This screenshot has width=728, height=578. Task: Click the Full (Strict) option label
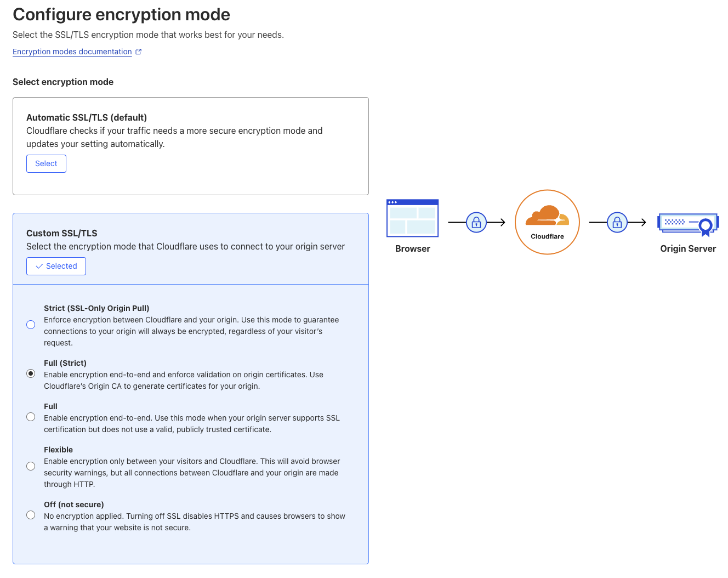point(65,363)
